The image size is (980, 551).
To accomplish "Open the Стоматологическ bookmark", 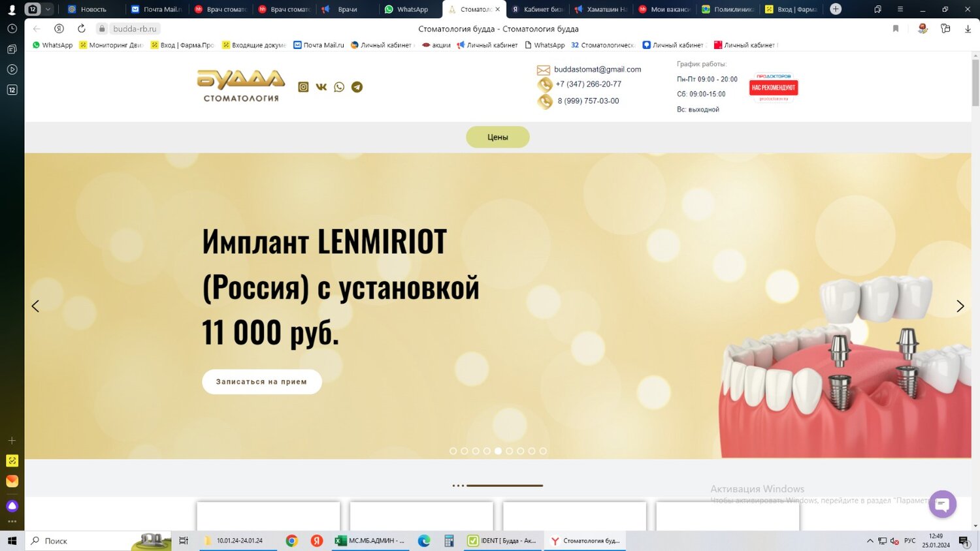I will coord(603,45).
